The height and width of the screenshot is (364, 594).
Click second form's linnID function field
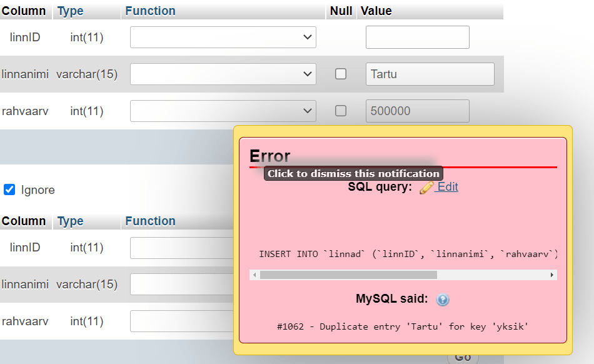click(181, 248)
